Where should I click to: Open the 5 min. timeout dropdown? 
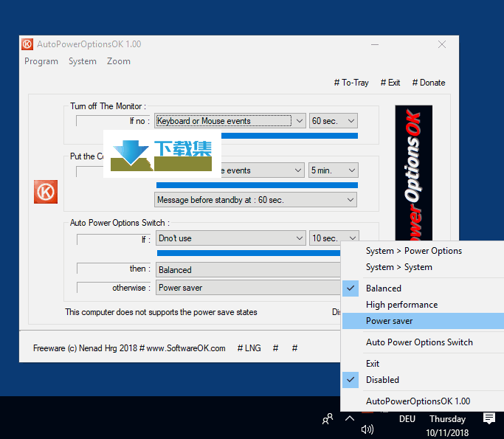click(x=333, y=170)
